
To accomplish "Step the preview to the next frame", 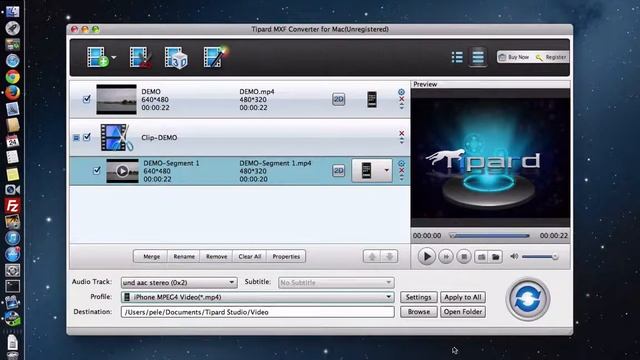I will 446,257.
